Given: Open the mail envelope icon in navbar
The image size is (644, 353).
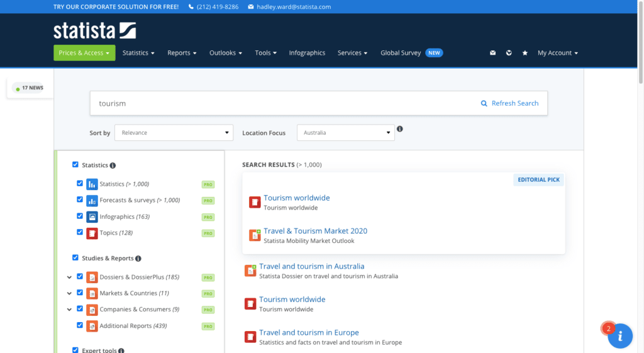Looking at the screenshot, I should pyautogui.click(x=492, y=53).
